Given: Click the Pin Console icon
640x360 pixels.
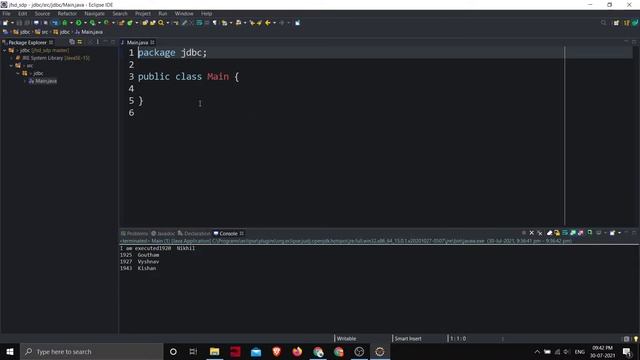Looking at the screenshot, I should coord(590,233).
